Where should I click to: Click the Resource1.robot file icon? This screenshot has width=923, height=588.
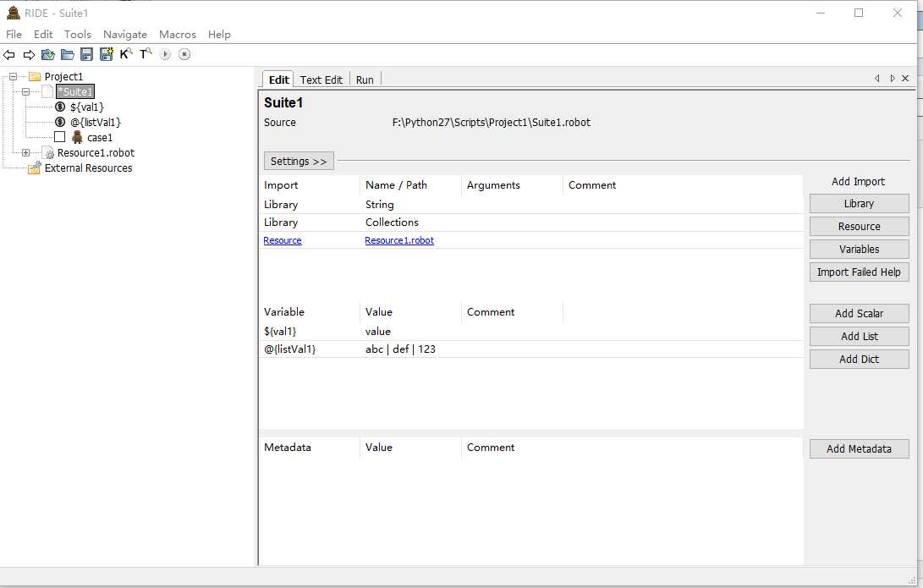(49, 153)
